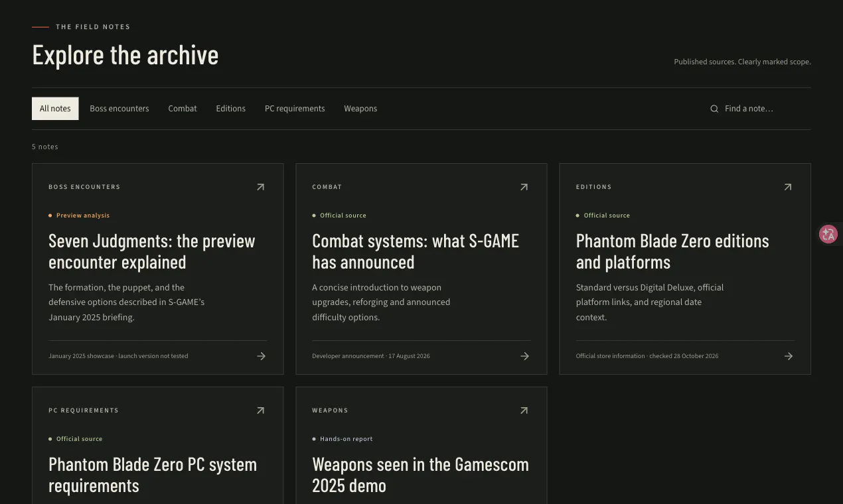
Task: Follow the Seven Judgments card's right arrow
Action: coord(261,356)
